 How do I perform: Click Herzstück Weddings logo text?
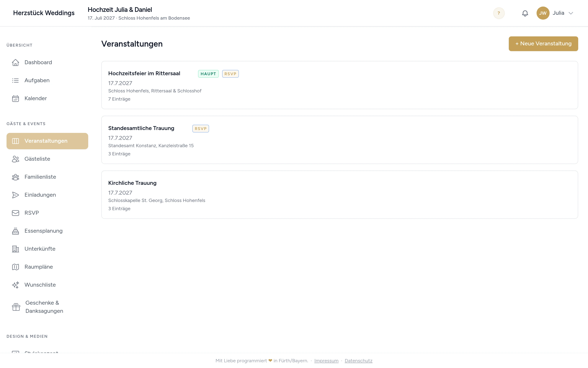coord(44,13)
